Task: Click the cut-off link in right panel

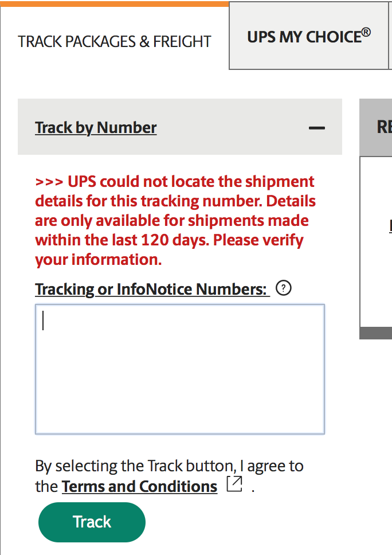Action: click(x=390, y=225)
